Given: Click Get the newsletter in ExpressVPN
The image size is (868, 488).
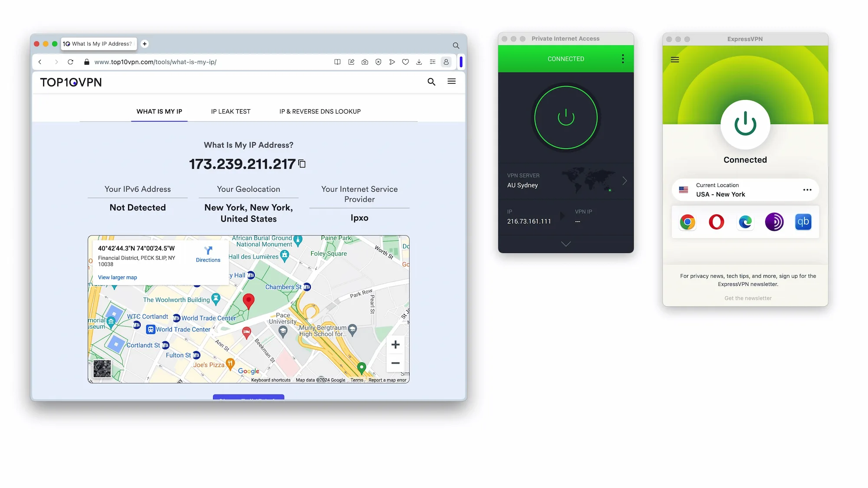Looking at the screenshot, I should (x=747, y=298).
